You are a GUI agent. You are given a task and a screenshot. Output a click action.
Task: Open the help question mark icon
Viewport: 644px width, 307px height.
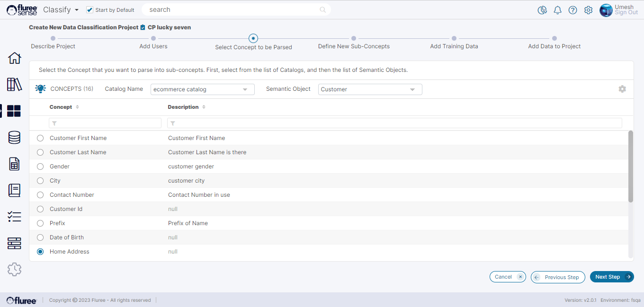pyautogui.click(x=572, y=10)
